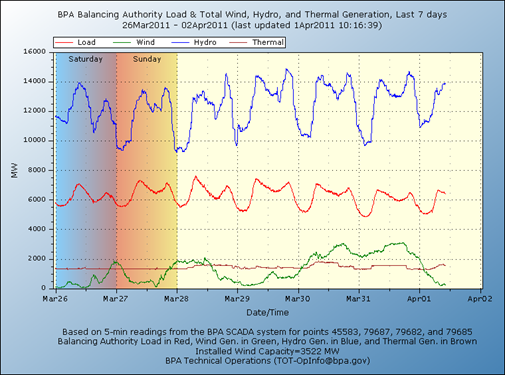Click the 0 value on the y-axis
505x375 pixels.
[44, 288]
